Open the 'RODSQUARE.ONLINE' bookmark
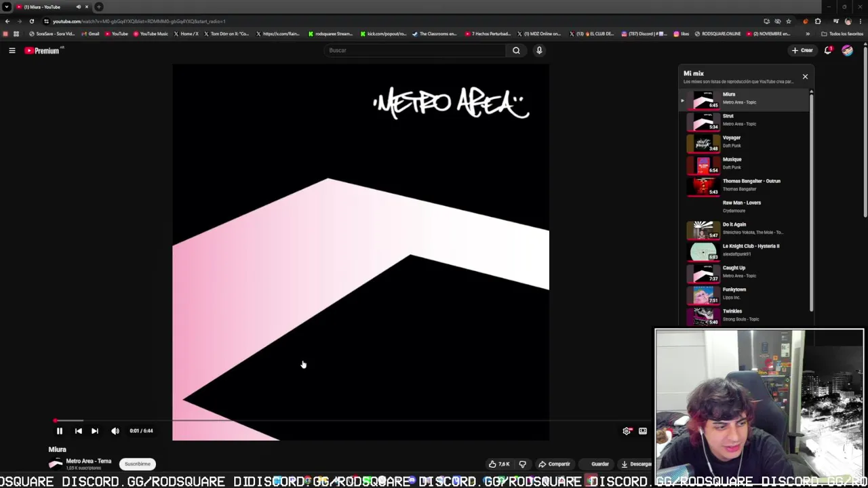 coord(718,34)
